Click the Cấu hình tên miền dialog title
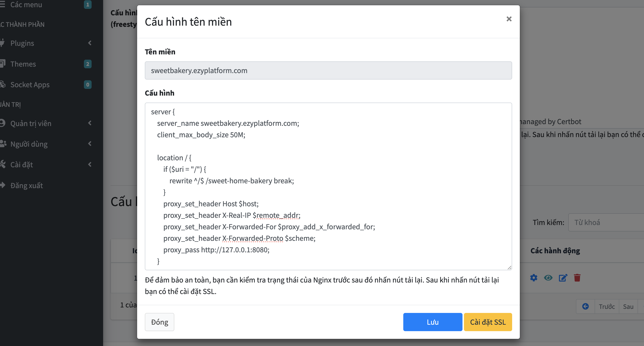 (188, 22)
